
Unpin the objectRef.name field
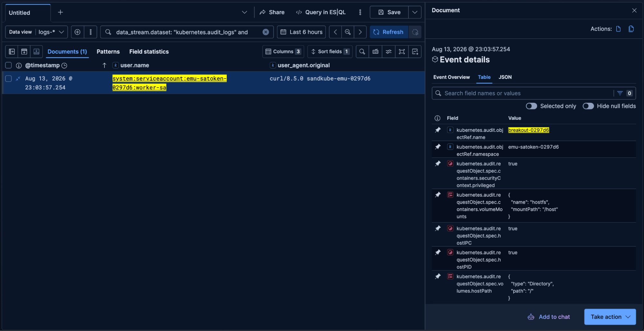pos(437,130)
